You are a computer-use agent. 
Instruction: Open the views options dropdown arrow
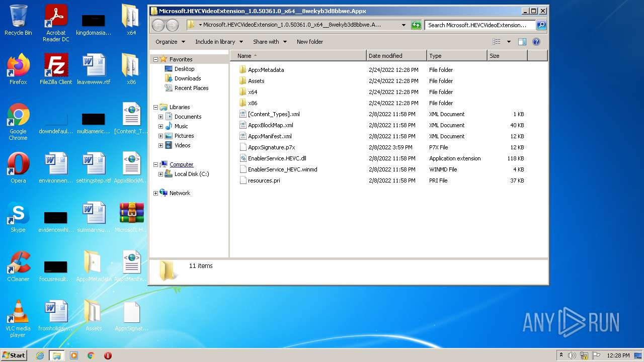[509, 42]
